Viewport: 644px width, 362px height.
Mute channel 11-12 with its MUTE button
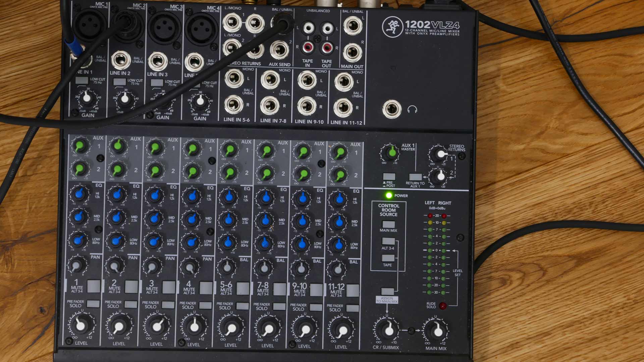coord(353,290)
